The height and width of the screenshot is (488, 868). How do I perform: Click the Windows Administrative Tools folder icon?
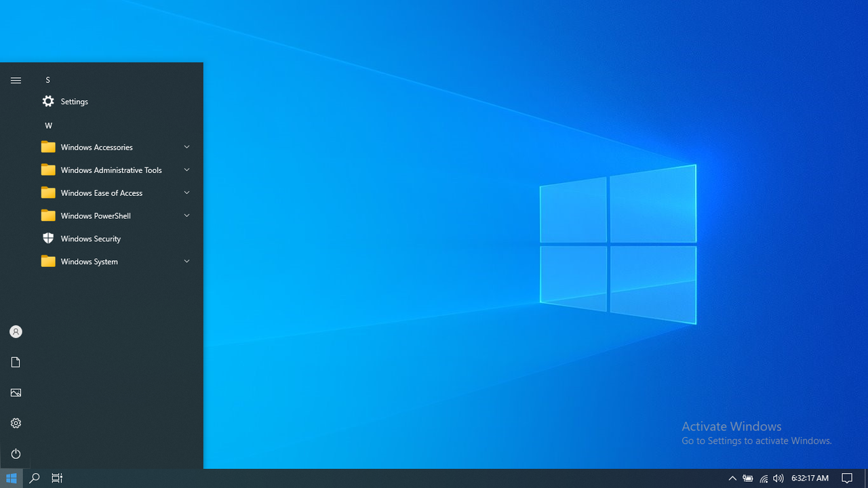click(x=48, y=169)
